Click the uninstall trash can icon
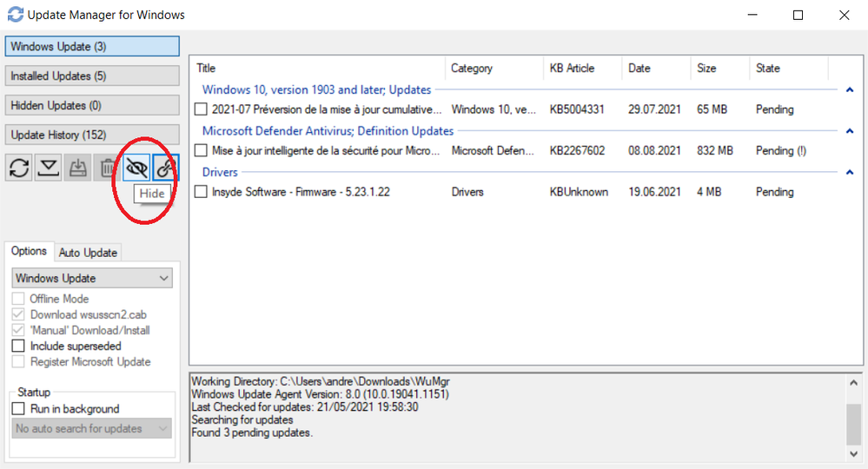Viewport: 868px width, 469px height. 108,168
